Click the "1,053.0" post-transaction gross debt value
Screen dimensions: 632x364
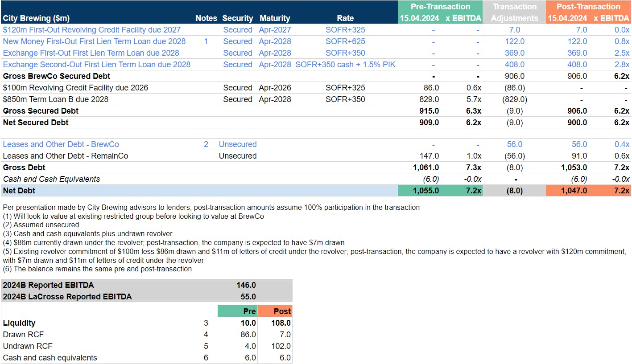(574, 168)
